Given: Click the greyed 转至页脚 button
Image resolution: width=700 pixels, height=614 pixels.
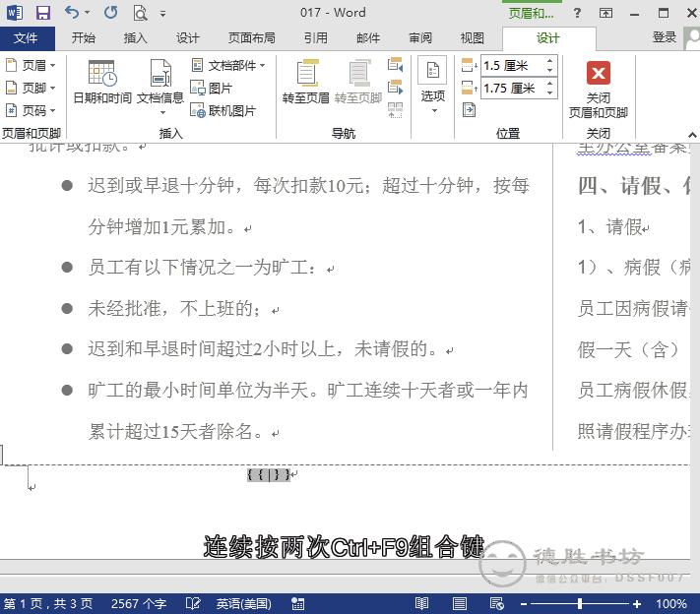Looking at the screenshot, I should (x=358, y=82).
